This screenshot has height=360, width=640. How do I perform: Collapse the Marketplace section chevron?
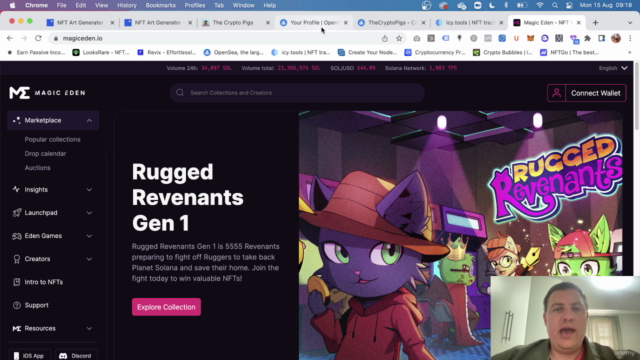(89, 120)
